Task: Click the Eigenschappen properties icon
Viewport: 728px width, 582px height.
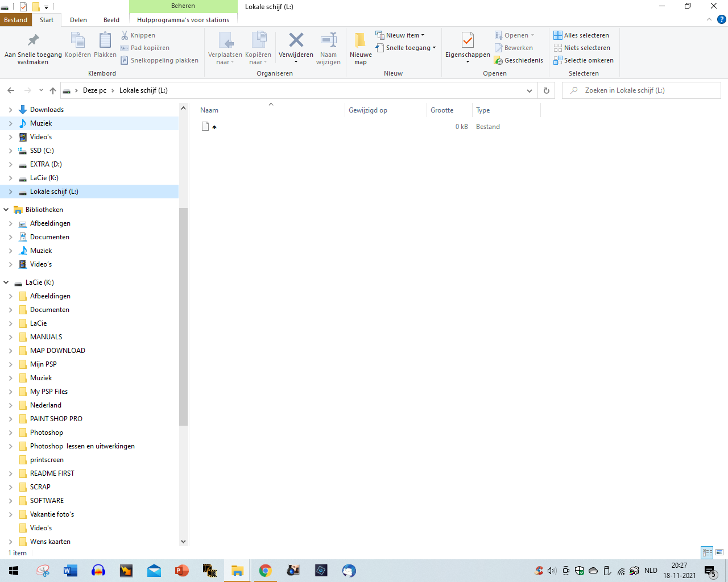Action: point(468,42)
